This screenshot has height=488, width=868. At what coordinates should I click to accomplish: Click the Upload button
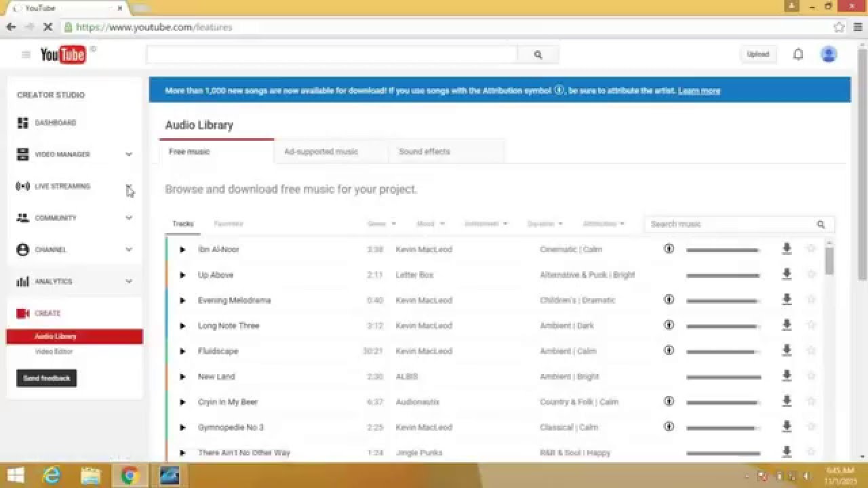tap(758, 54)
